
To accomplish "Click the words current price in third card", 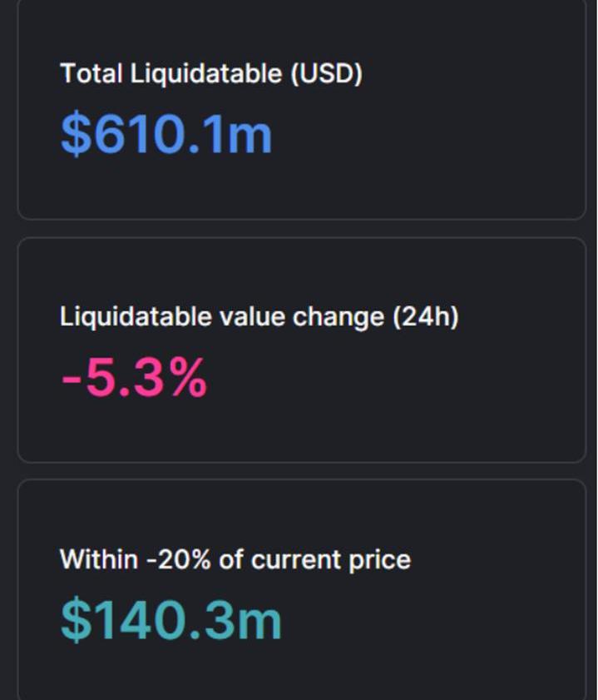I will 330,561.
